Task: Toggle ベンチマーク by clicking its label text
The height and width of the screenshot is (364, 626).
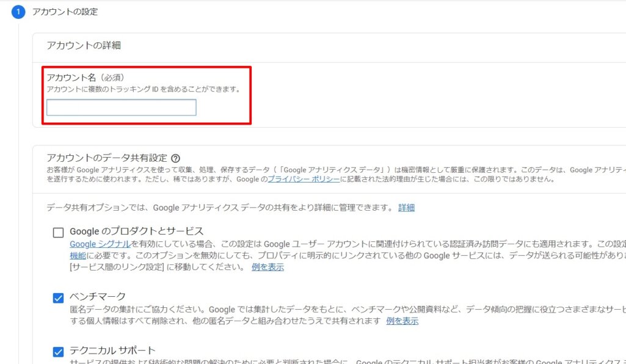Action: click(x=98, y=297)
